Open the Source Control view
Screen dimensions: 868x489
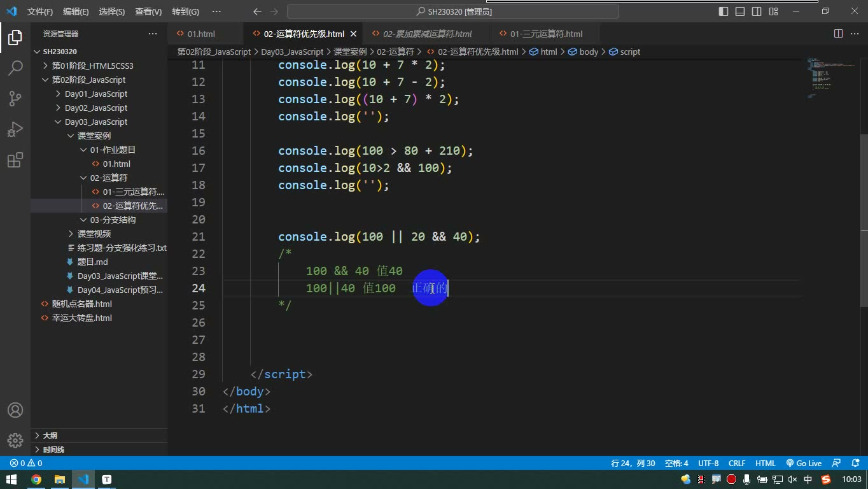pos(15,98)
